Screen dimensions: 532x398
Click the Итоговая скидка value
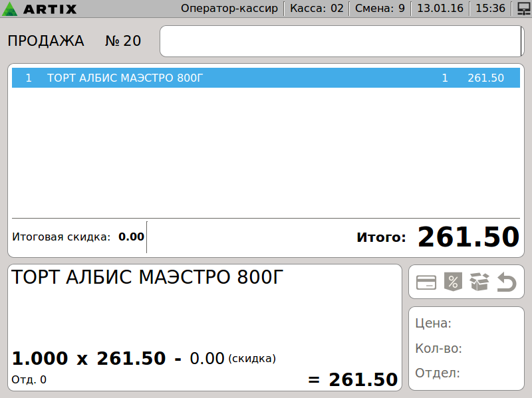click(131, 237)
